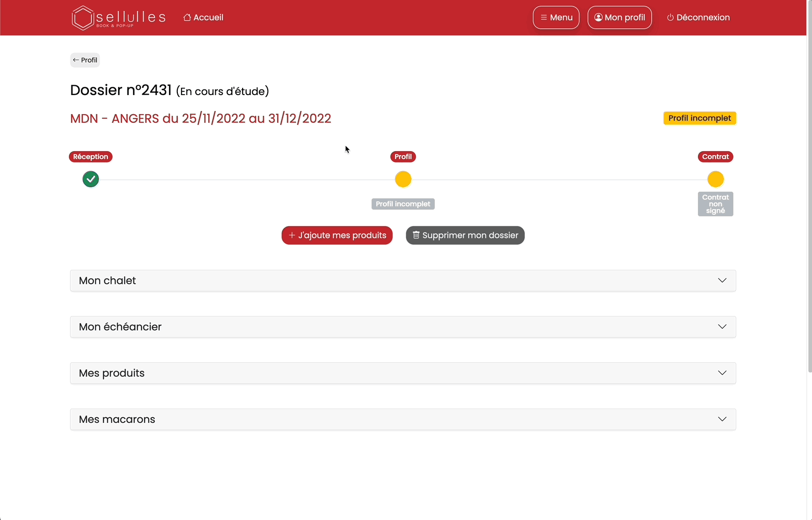Click the yellow Profil step circle
Viewport: 812px width, 520px height.
click(x=403, y=179)
